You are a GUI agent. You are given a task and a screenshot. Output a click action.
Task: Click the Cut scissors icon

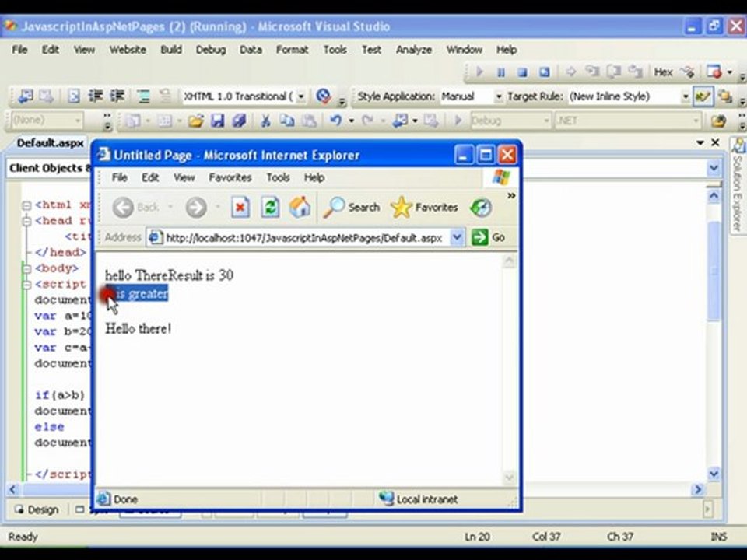[265, 121]
